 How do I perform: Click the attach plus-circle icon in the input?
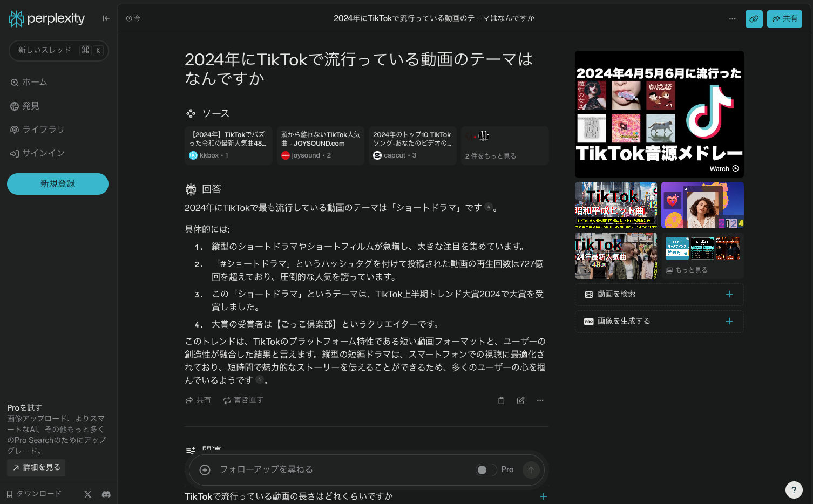pyautogui.click(x=205, y=470)
